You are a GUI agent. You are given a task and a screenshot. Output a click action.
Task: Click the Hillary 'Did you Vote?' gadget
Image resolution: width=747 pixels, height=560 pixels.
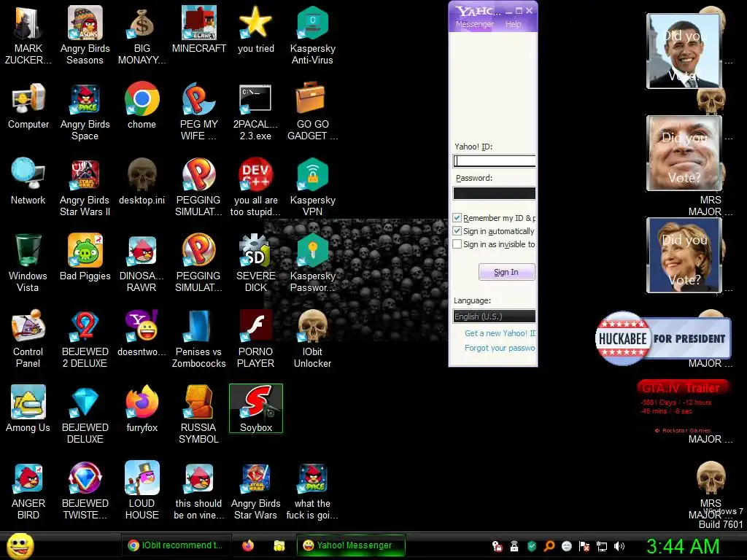(x=684, y=255)
